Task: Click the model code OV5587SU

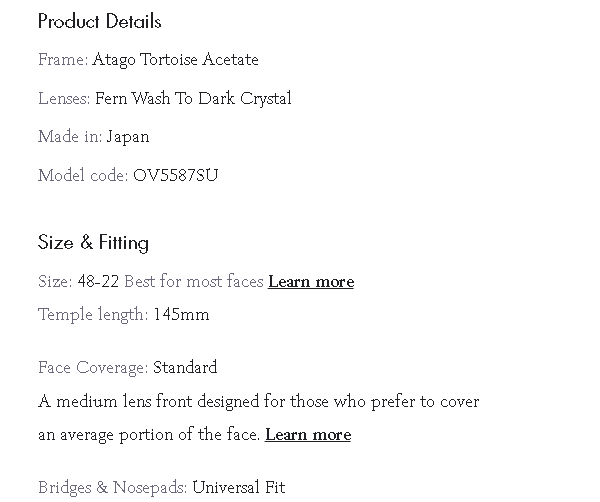Action: point(175,176)
